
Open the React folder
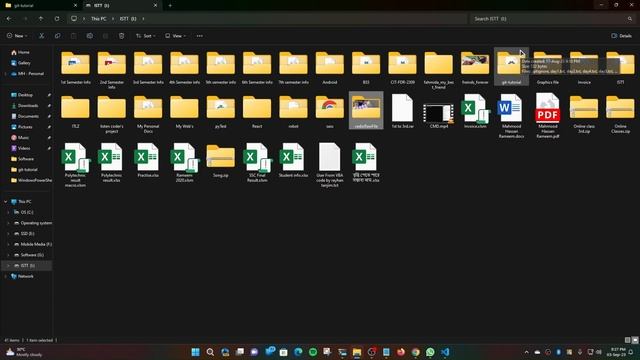click(x=257, y=112)
